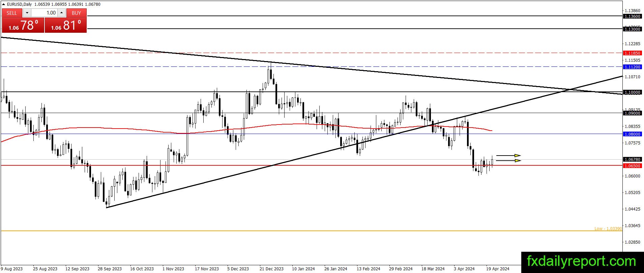
Task: Click the current price label 1.06780
Action: (632, 160)
